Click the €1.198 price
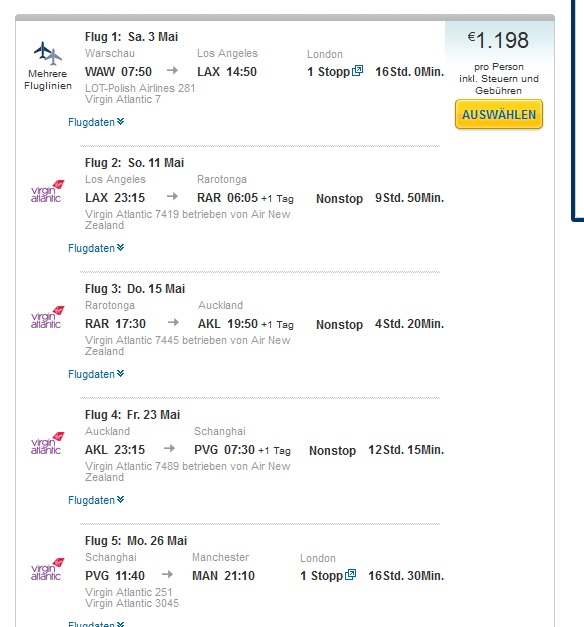 (x=498, y=40)
